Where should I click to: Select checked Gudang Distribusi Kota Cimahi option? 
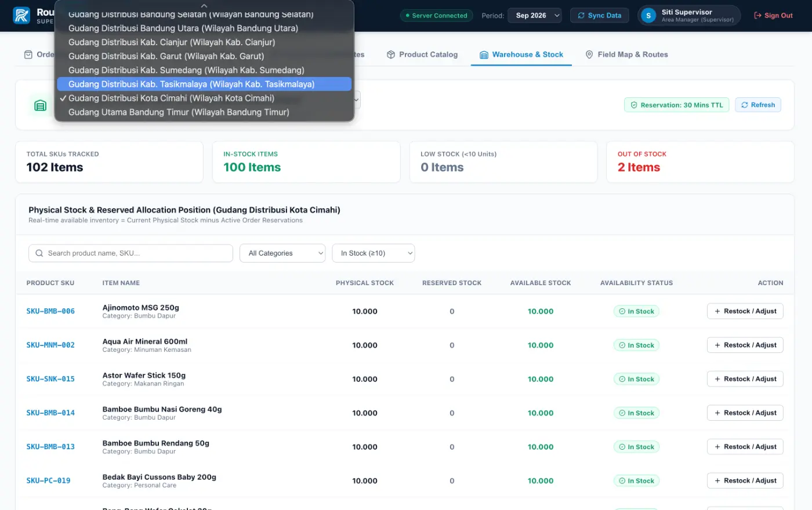coord(204,98)
